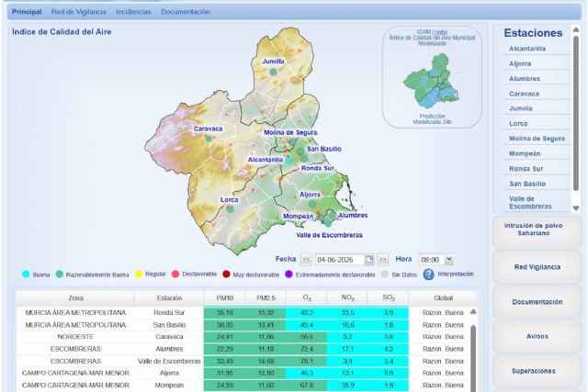Select Lorca in Estaciones list
The width and height of the screenshot is (588, 392).
518,123
